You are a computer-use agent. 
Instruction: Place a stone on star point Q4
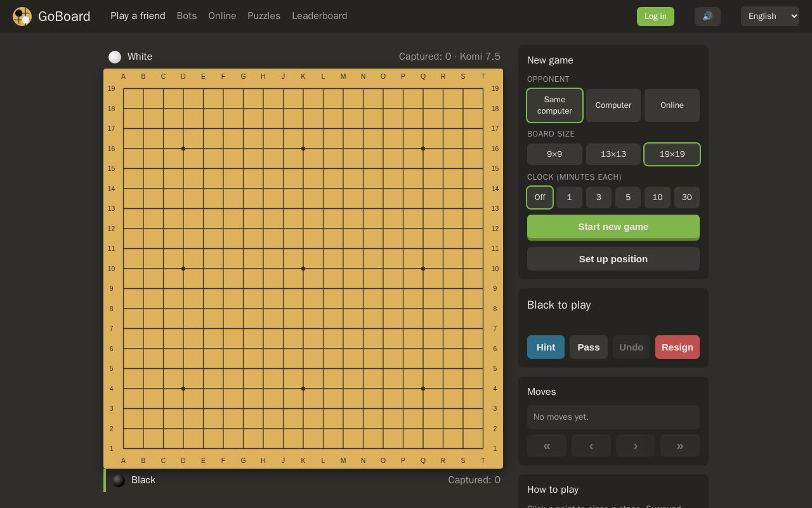(423, 389)
